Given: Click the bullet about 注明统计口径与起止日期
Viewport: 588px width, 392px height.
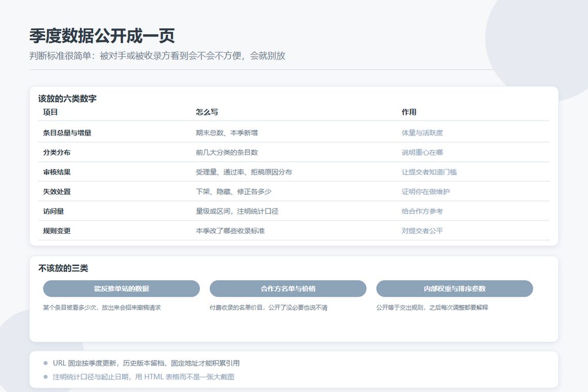Looking at the screenshot, I should pyautogui.click(x=143, y=377).
